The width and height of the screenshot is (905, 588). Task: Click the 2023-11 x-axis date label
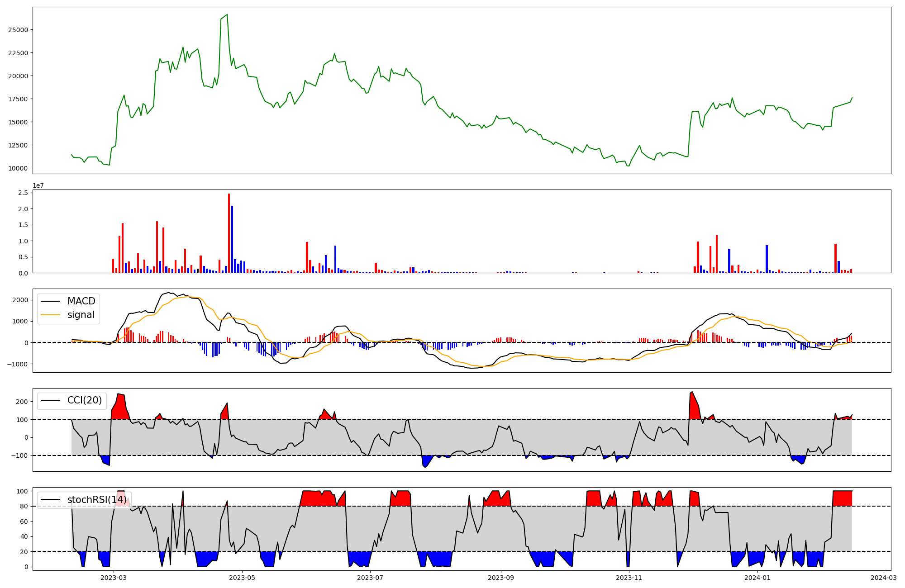tap(629, 578)
